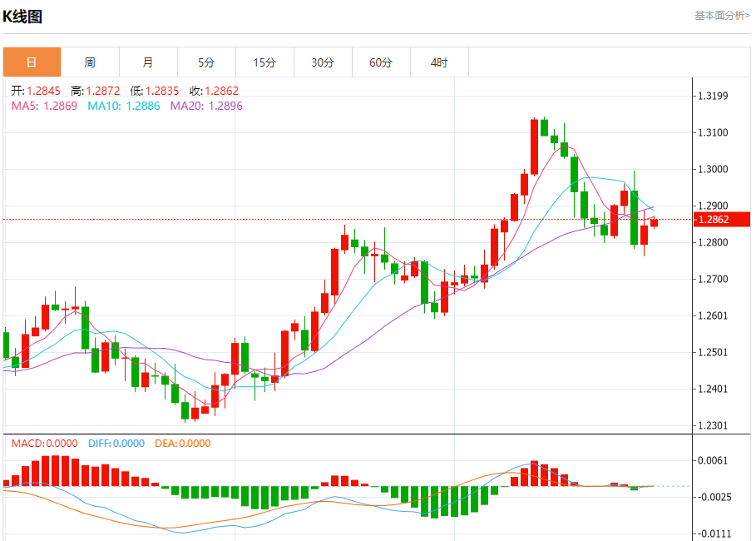Open the 4时 interval tab
Viewport: 756px width, 541px height.
point(439,62)
